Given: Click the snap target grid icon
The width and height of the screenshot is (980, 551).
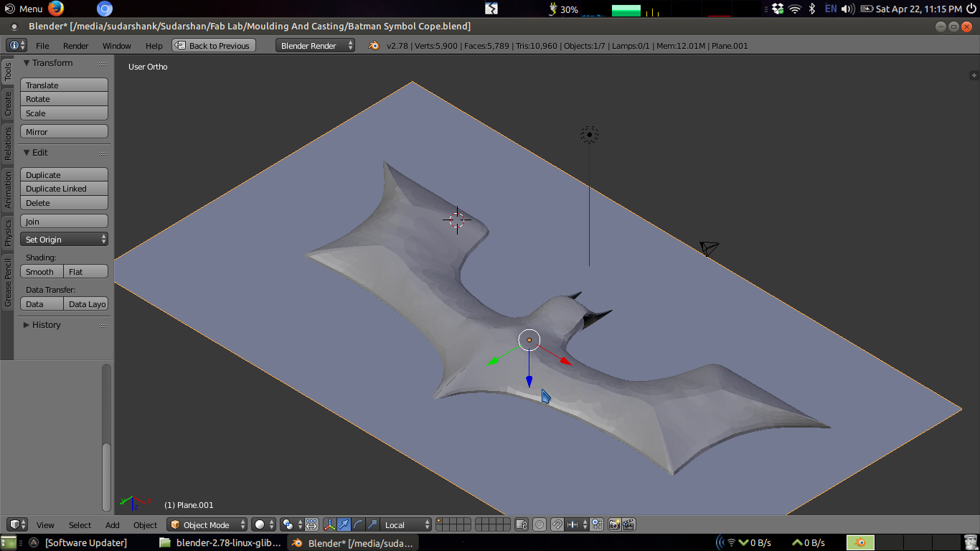Looking at the screenshot, I should [x=596, y=525].
